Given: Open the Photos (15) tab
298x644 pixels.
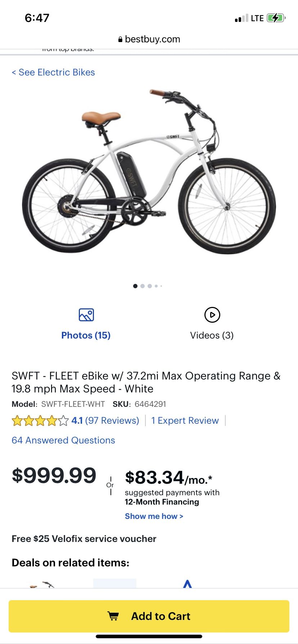Looking at the screenshot, I should pyautogui.click(x=86, y=335).
